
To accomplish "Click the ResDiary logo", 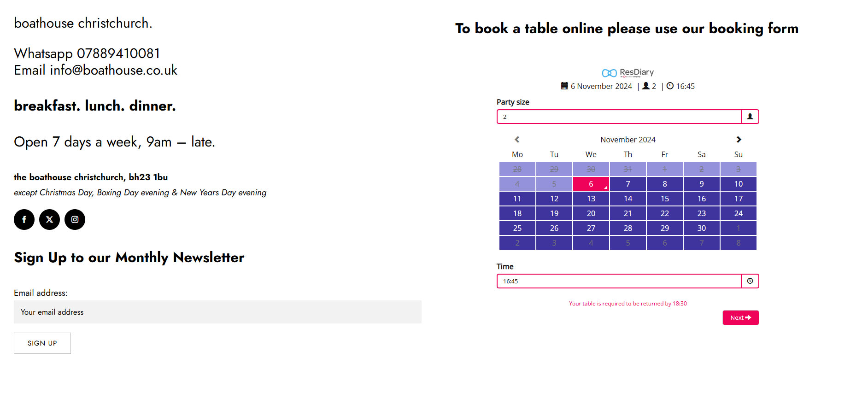I will click(x=628, y=73).
